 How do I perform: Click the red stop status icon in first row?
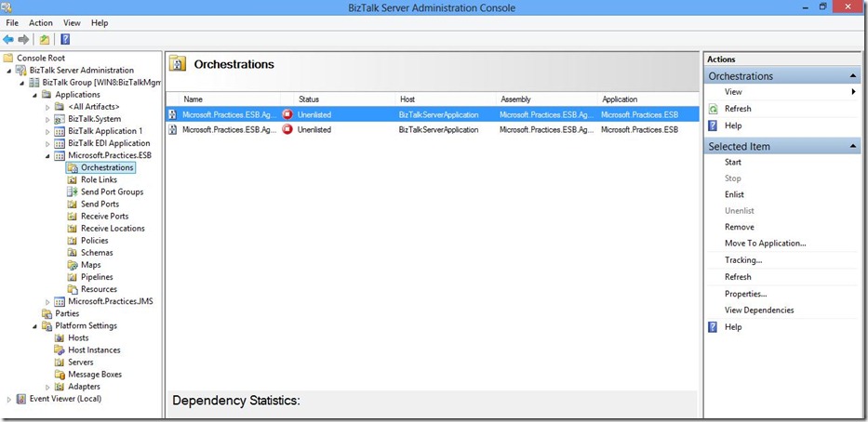coord(287,115)
